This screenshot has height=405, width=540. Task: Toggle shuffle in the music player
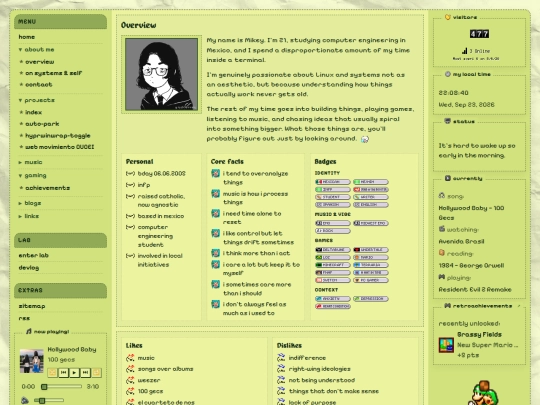point(52,372)
